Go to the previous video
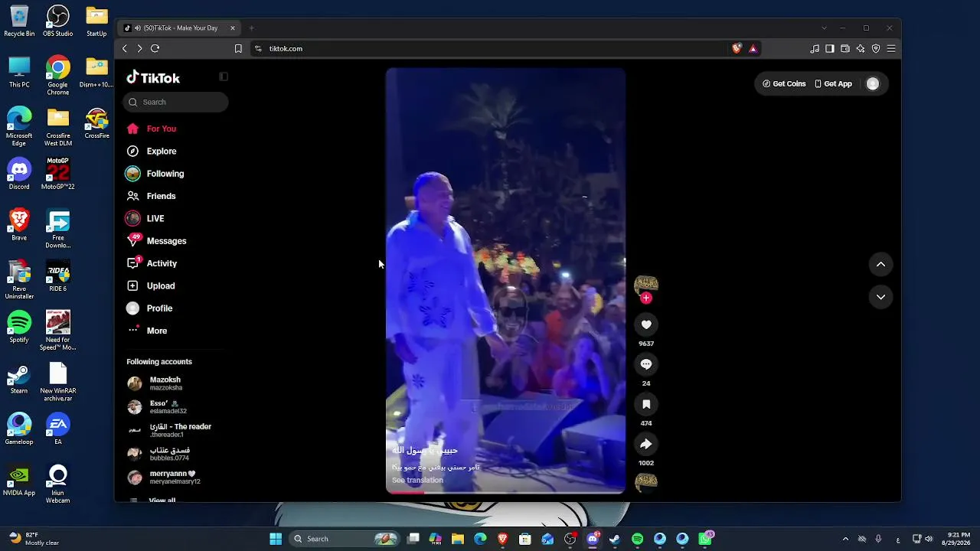 [880, 264]
